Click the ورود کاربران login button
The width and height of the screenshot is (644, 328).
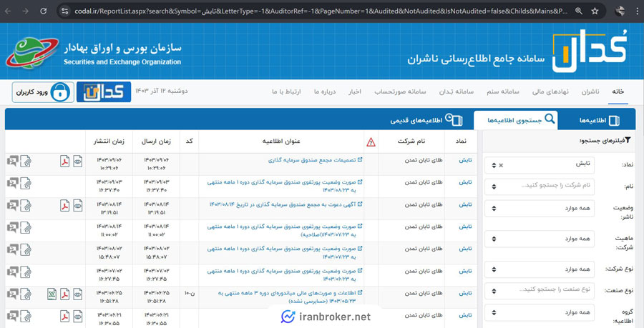43,92
